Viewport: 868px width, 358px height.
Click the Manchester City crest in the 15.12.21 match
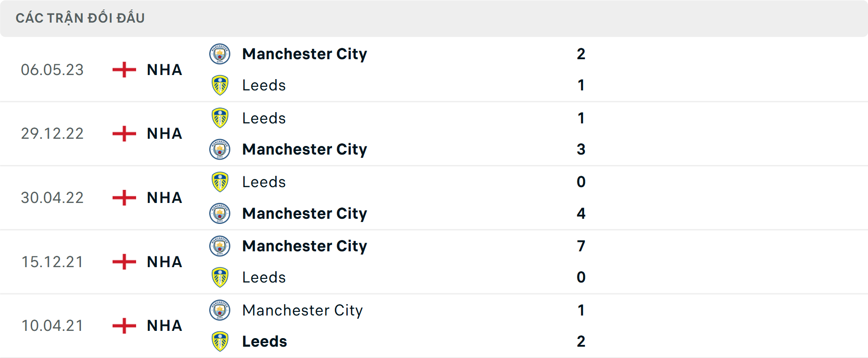click(220, 246)
